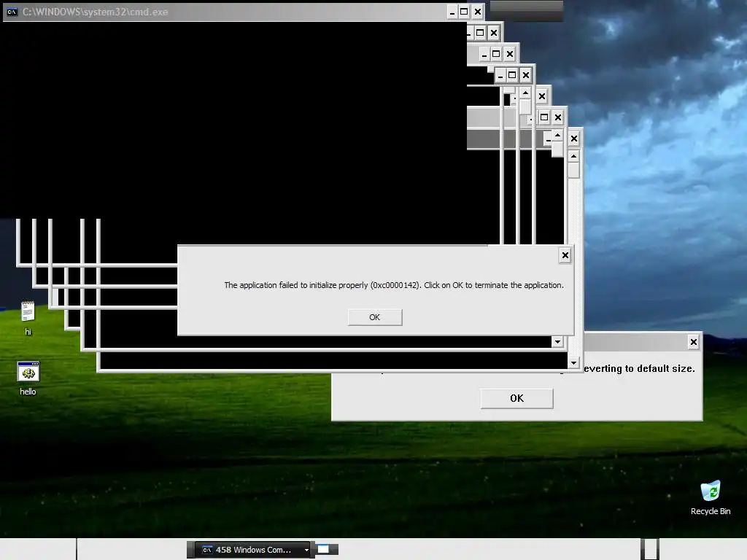Click the 458 Windows Command taskbar group
Image resolution: width=747 pixels, height=560 pixels.
(253, 550)
